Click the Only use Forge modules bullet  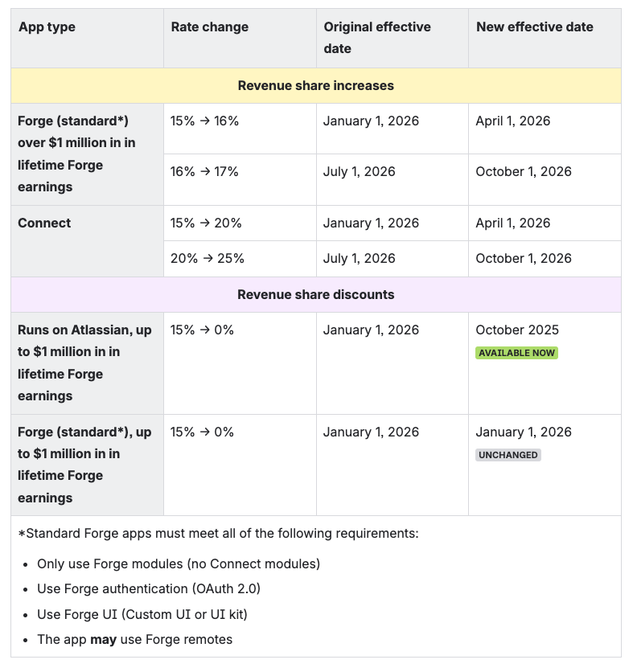tap(179, 564)
